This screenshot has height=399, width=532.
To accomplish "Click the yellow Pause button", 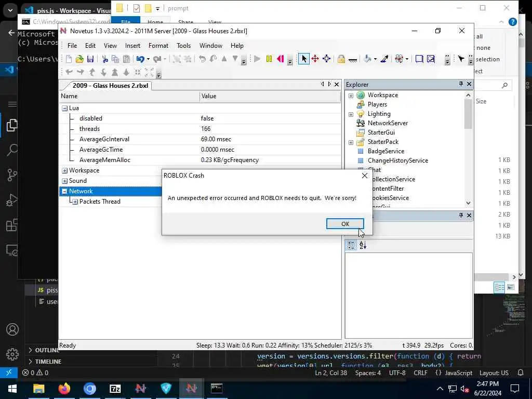I will [269, 59].
